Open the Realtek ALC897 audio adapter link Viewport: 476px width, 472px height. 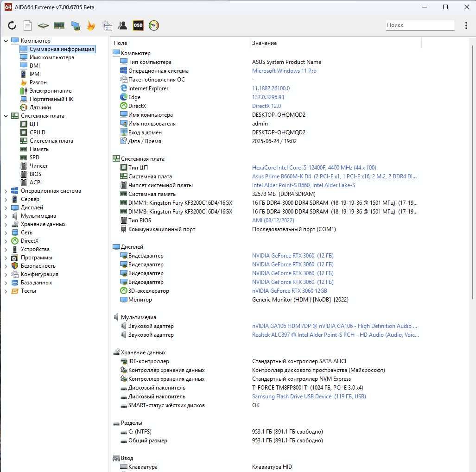pos(335,335)
